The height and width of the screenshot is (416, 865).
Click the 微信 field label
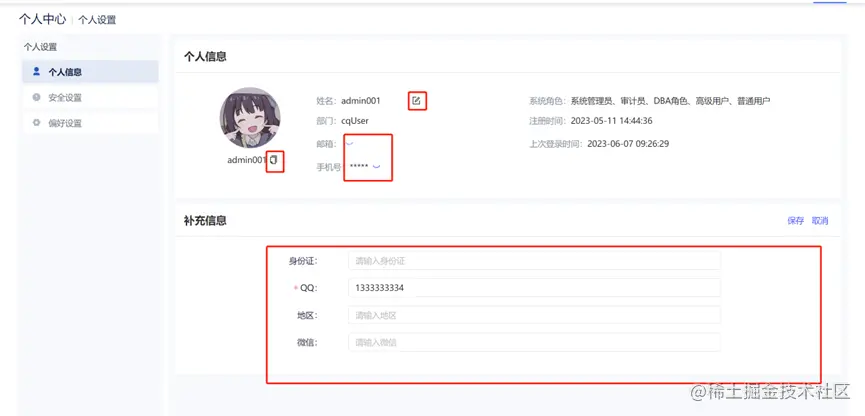[x=307, y=342]
